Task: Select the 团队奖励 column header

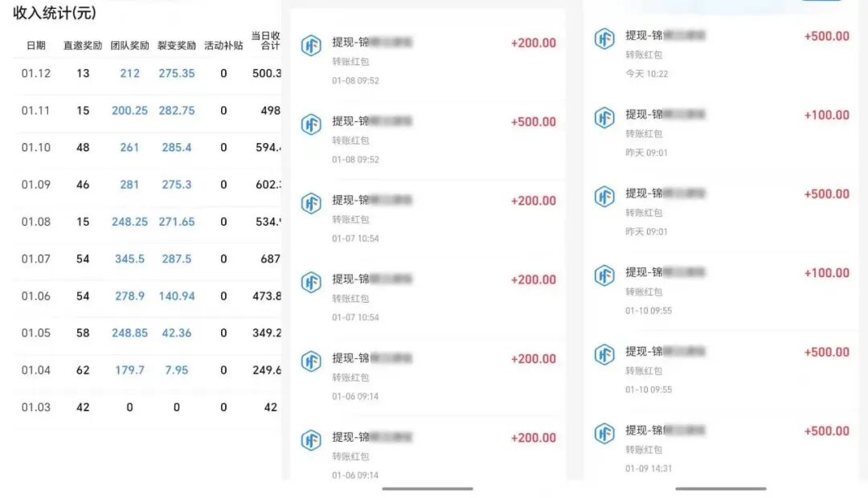Action: click(129, 45)
